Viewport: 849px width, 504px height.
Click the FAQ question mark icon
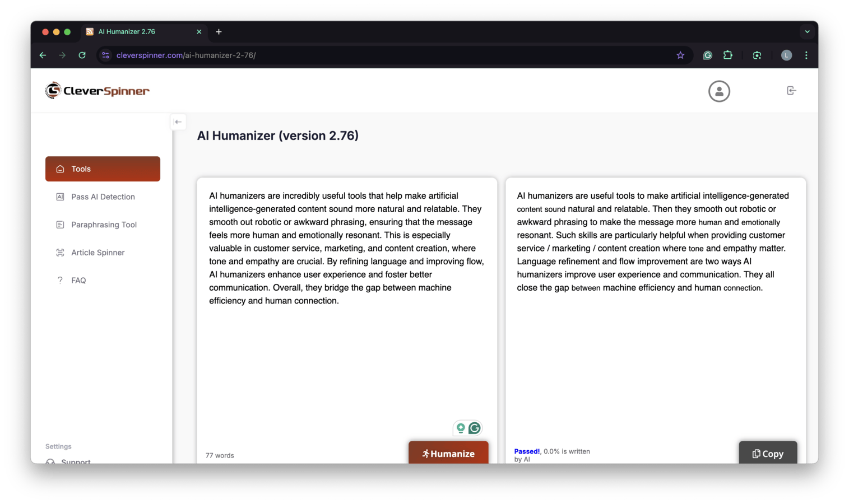click(60, 280)
